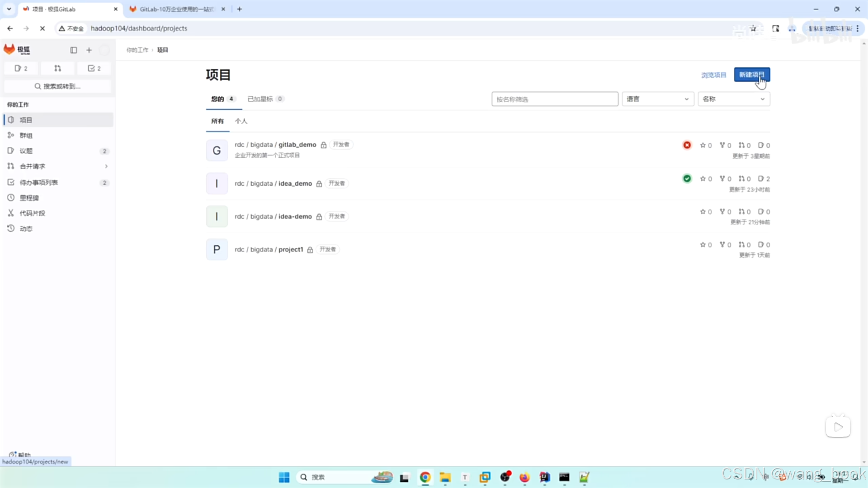
Task: Click the merge request count of project1
Action: coord(745,244)
